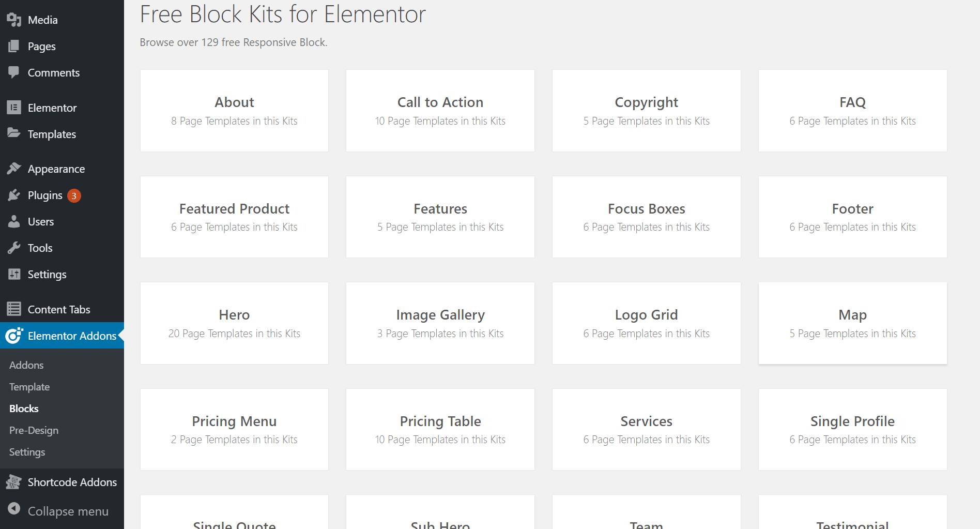980x529 pixels.
Task: Open the Services block kit
Action: [x=646, y=430]
